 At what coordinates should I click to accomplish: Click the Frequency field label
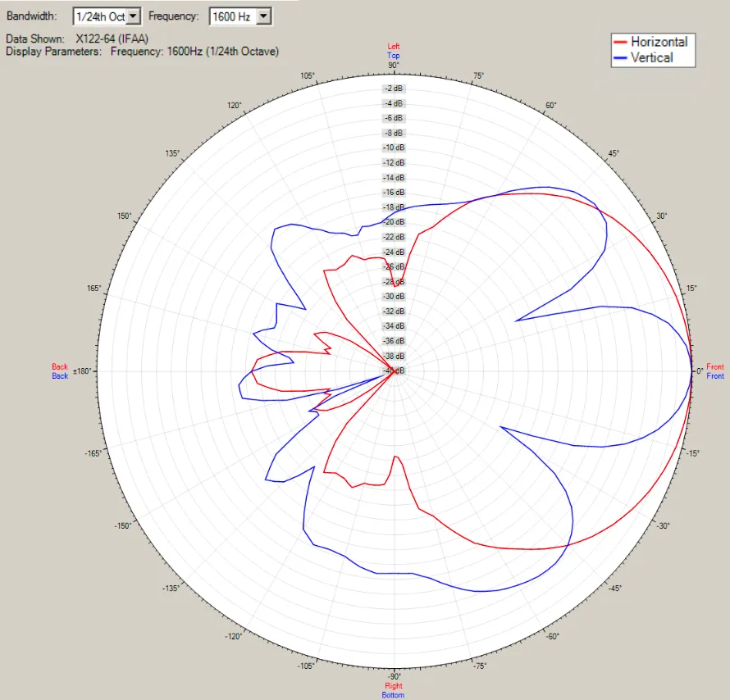coord(174,16)
